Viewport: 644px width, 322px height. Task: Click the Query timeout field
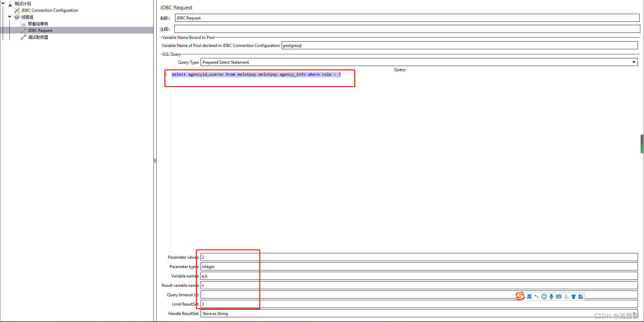[x=419, y=295]
